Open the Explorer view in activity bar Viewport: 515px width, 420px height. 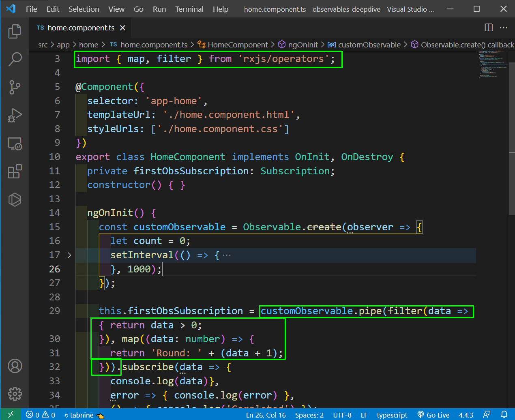pyautogui.click(x=15, y=31)
